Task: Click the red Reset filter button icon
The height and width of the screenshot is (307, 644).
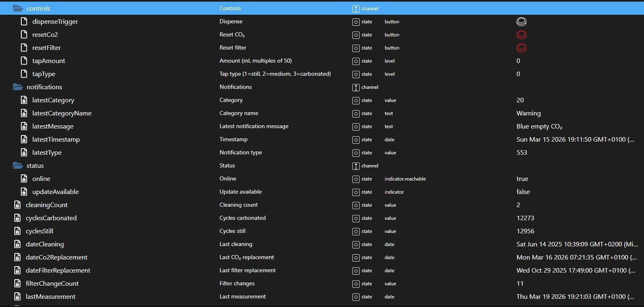Action: point(521,48)
